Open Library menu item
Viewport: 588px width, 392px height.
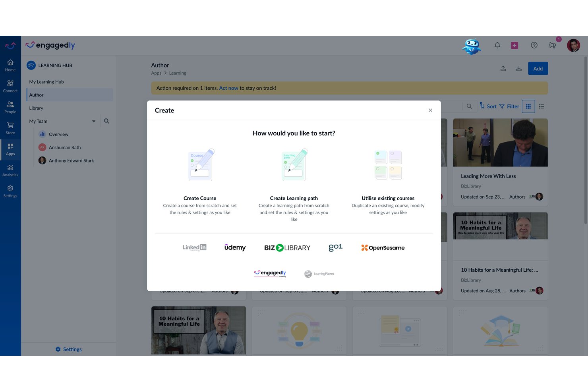pyautogui.click(x=70, y=108)
